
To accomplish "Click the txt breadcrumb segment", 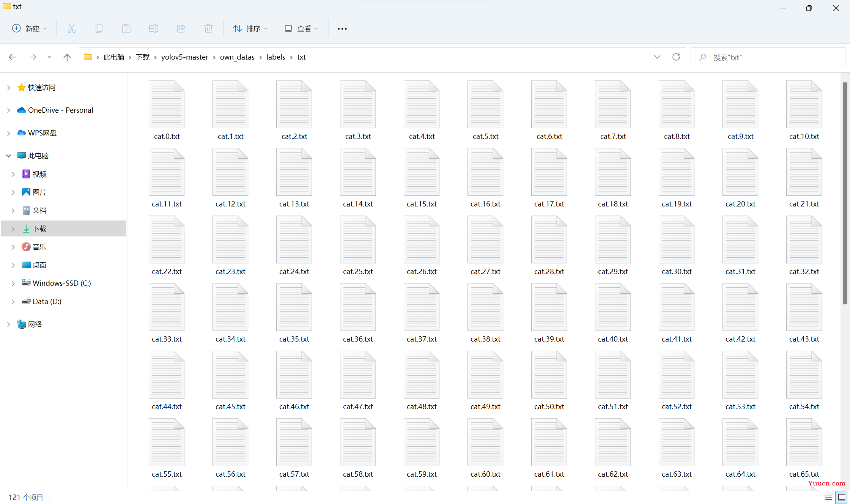I will click(x=301, y=57).
